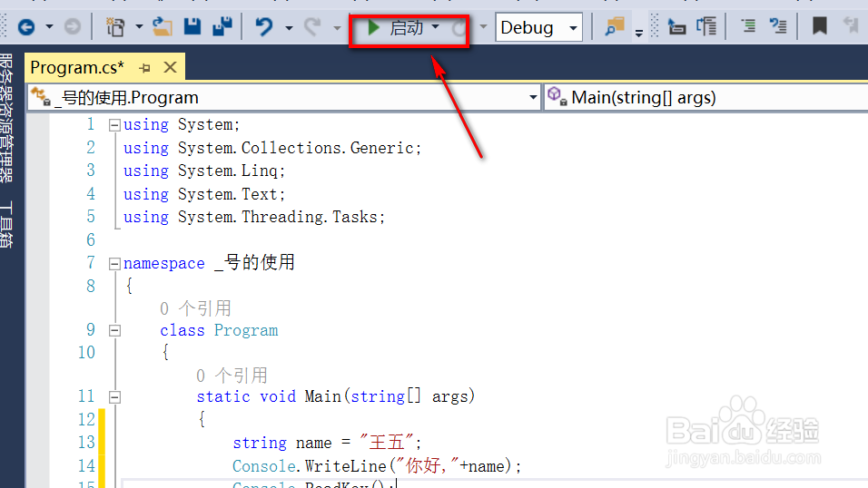The image size is (868, 488).
Task: Collapse the namespace _号的使用 block
Action: (114, 264)
